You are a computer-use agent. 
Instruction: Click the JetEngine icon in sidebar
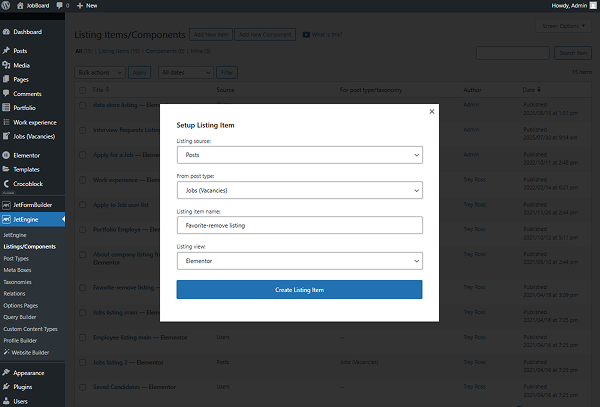pos(6,219)
